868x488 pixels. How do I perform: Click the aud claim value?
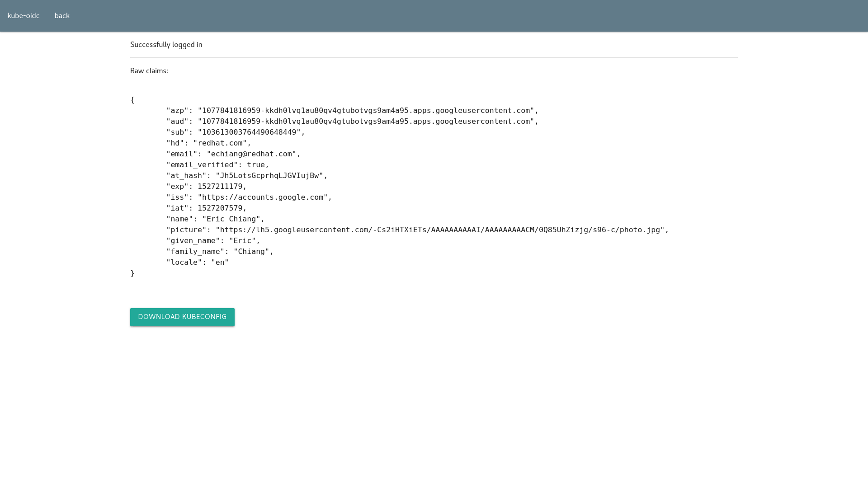[x=366, y=122]
